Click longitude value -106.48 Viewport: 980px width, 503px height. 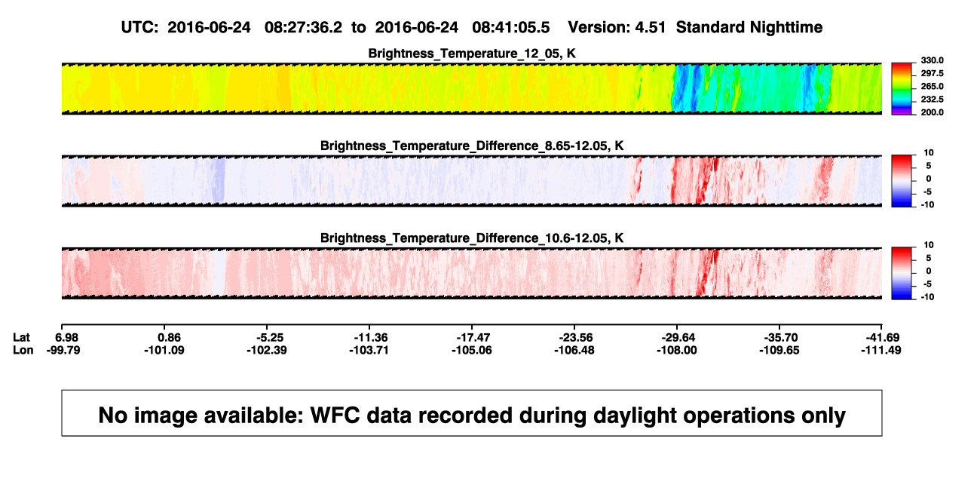574,350
